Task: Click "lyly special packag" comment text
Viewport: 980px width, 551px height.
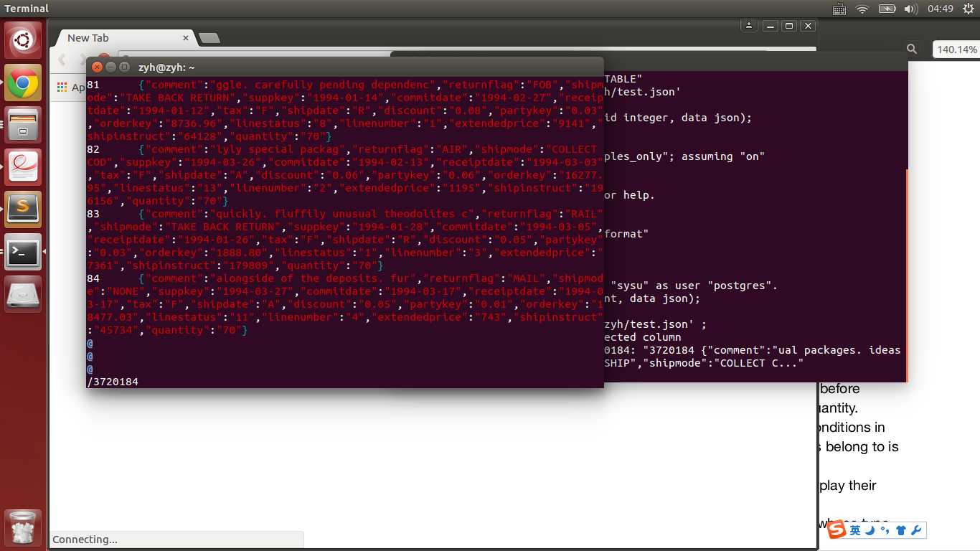Action: [277, 149]
